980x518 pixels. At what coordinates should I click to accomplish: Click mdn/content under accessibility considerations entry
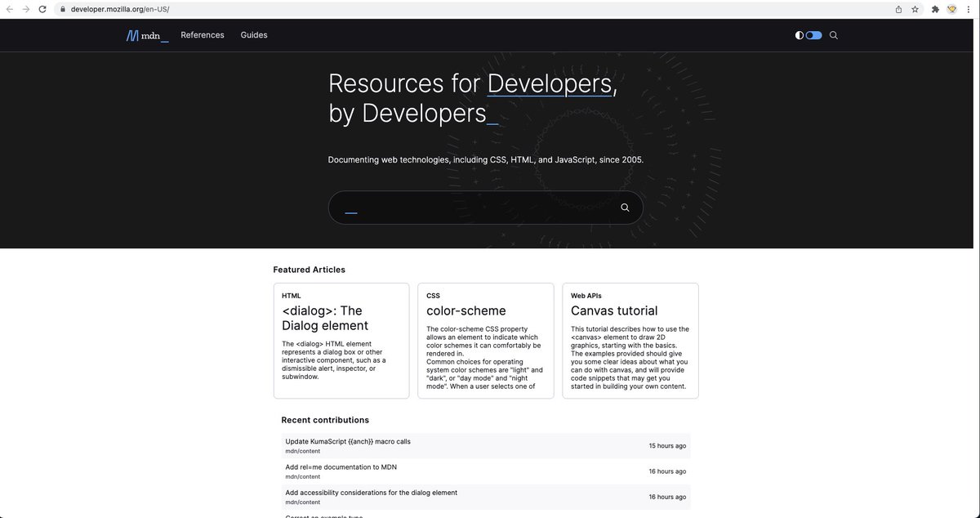(x=302, y=502)
